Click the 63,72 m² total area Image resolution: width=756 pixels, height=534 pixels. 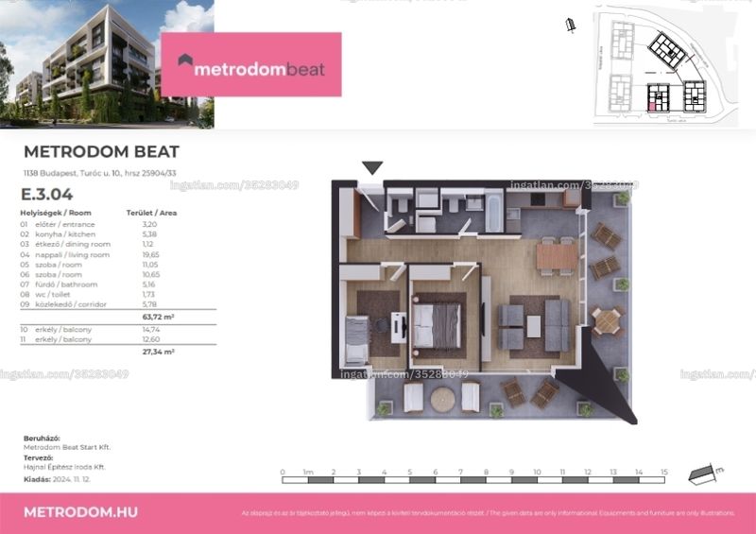158,317
